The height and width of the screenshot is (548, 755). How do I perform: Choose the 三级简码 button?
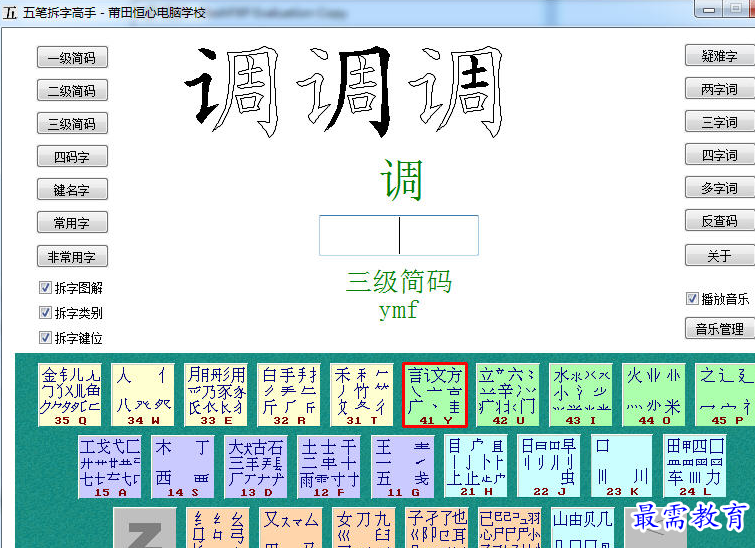point(72,124)
